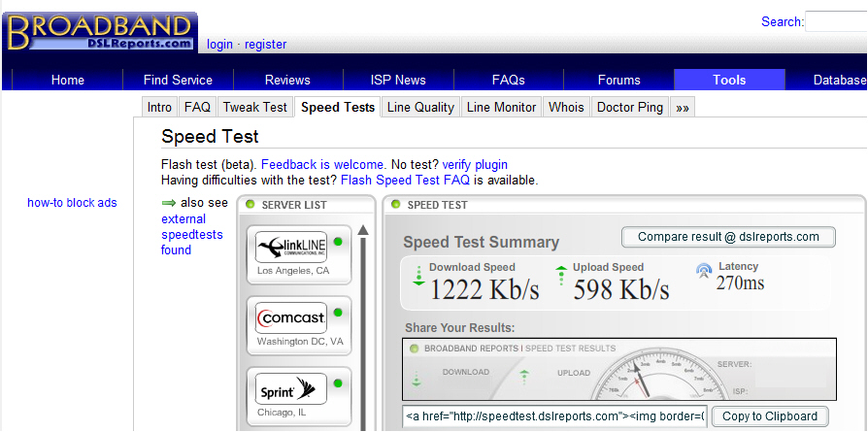Open the FAQs menu item
The width and height of the screenshot is (868, 432).
pyautogui.click(x=508, y=80)
